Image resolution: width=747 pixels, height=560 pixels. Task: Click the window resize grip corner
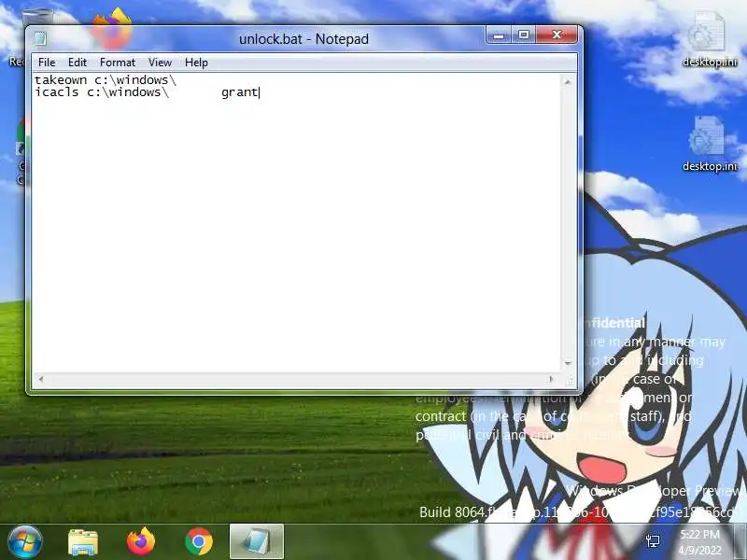pos(570,380)
